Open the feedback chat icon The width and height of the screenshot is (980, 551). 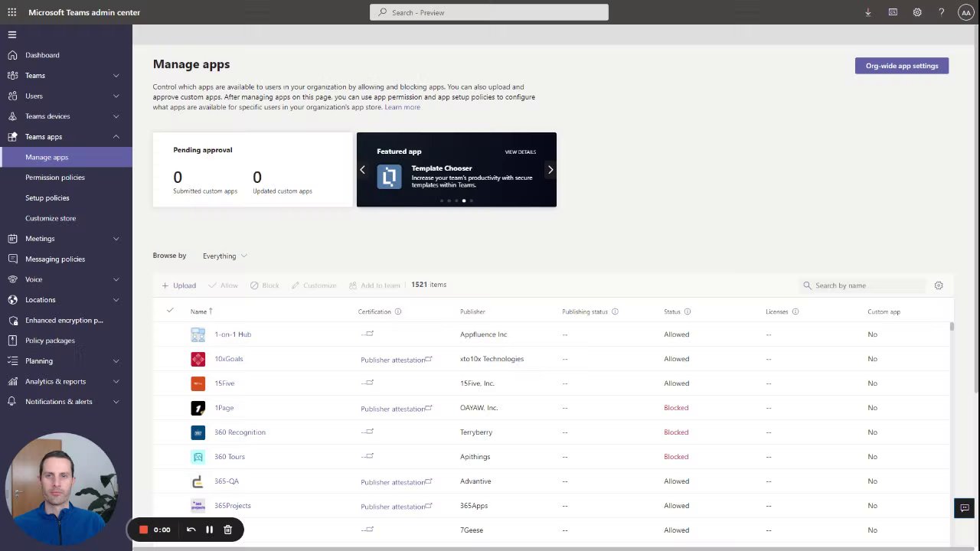click(965, 507)
